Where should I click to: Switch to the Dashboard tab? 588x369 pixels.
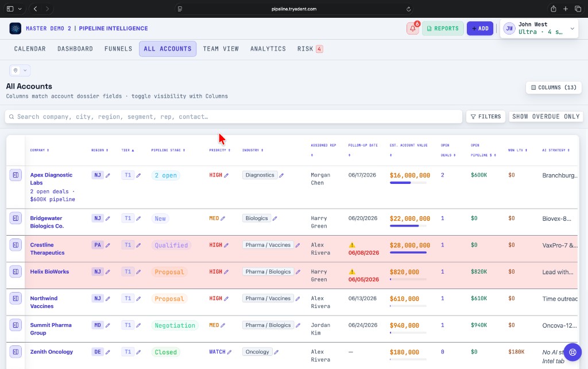coord(75,49)
